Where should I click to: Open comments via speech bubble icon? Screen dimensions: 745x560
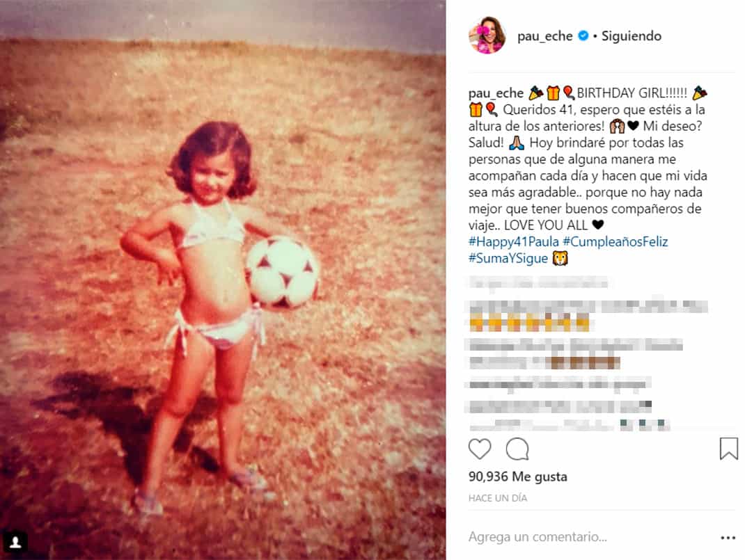click(x=517, y=449)
